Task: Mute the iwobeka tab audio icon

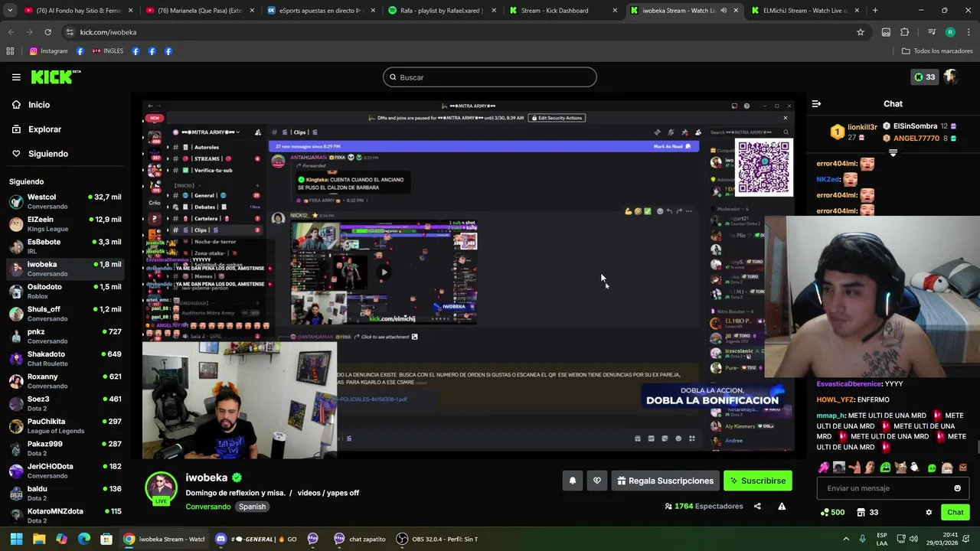Action: [x=724, y=11]
